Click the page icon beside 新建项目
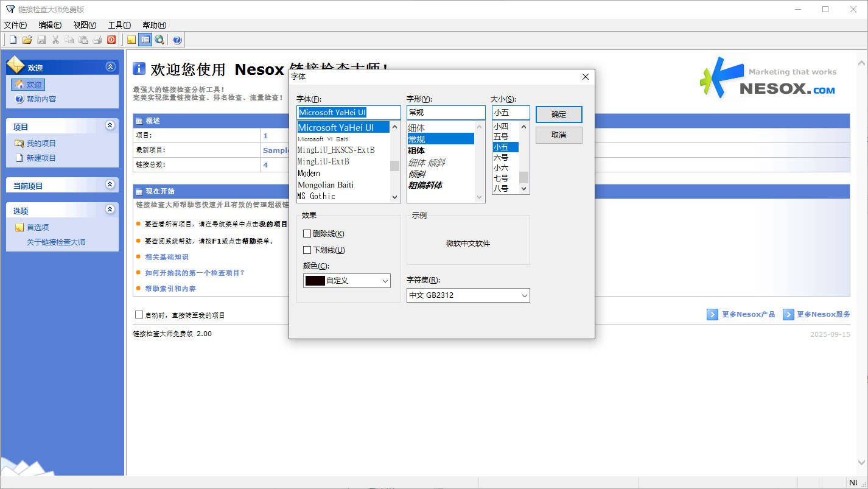Viewport: 868px width, 489px height. point(19,158)
